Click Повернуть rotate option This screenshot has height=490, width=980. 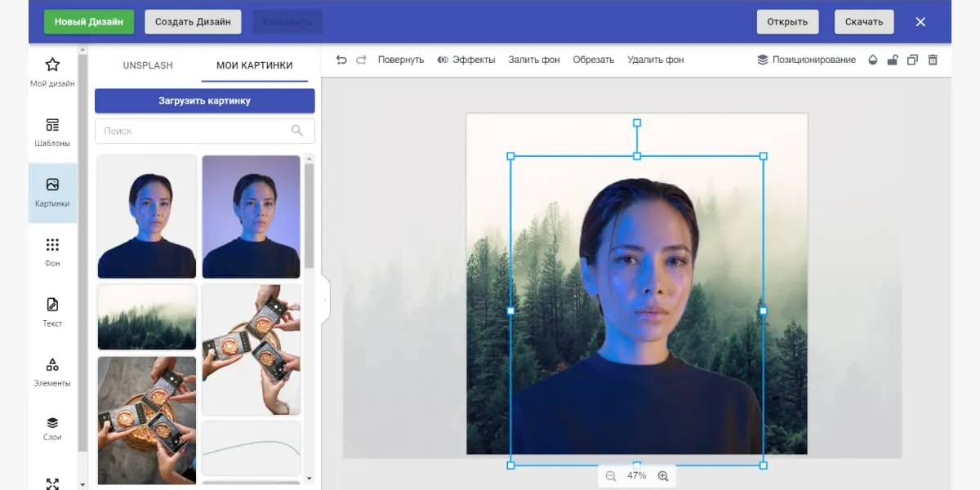[x=401, y=60]
